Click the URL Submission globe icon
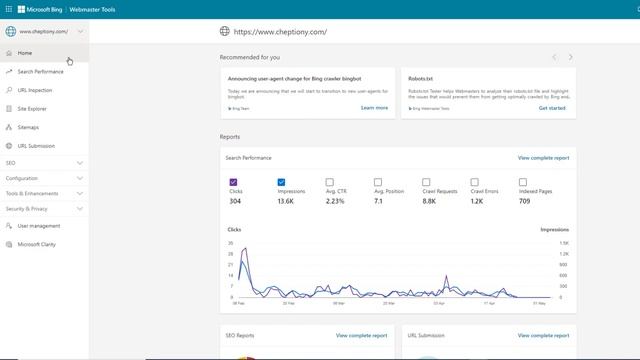 coord(9,146)
